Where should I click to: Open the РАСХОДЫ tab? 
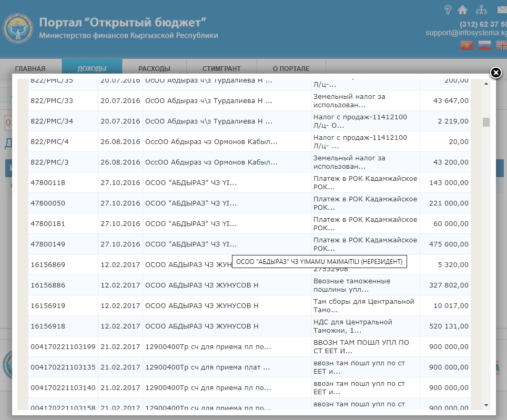tap(154, 68)
